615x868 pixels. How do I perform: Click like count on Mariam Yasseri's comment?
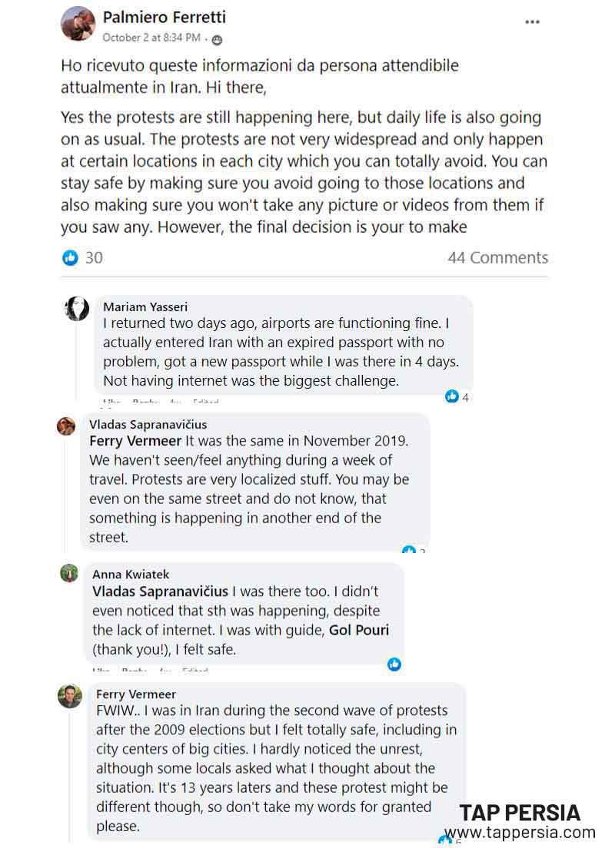[457, 397]
